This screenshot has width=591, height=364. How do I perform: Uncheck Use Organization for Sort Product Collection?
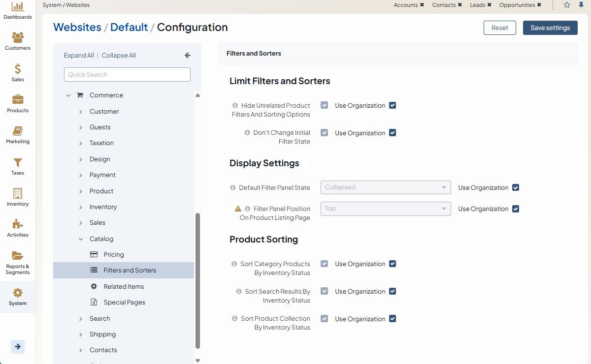coord(393,319)
